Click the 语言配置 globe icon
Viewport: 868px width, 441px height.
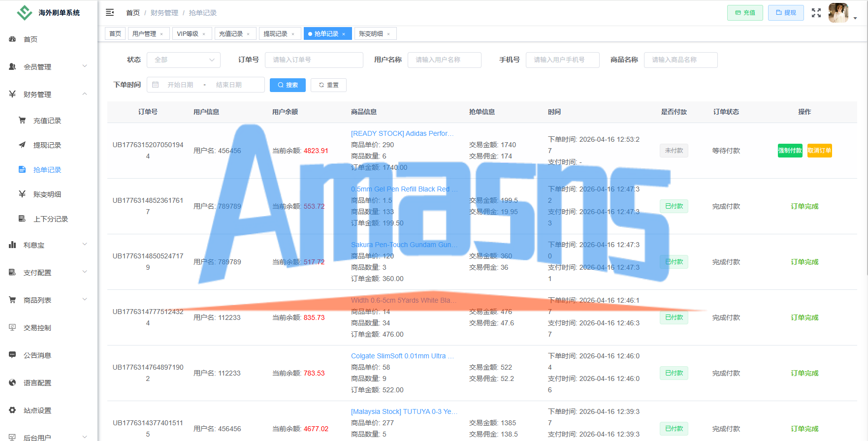point(13,382)
